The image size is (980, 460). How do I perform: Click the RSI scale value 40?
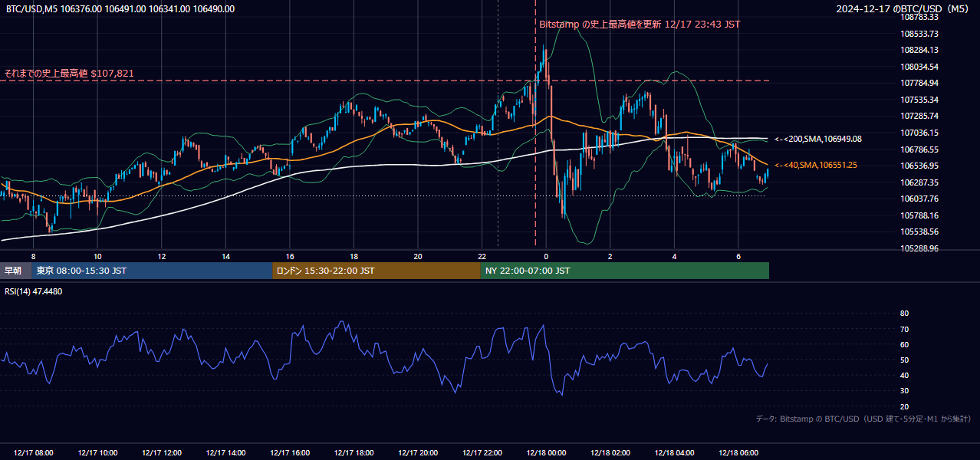click(904, 375)
